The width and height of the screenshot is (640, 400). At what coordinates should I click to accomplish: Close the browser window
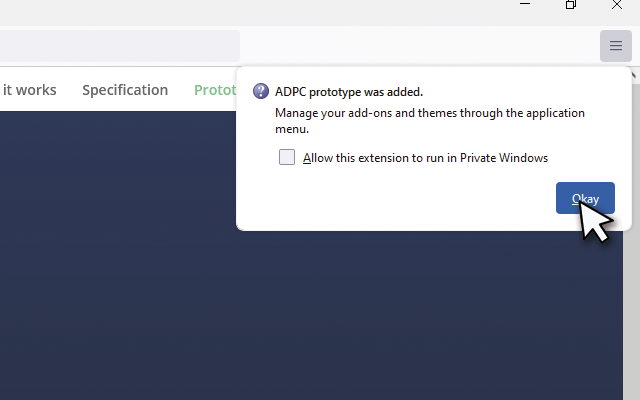(x=617, y=4)
